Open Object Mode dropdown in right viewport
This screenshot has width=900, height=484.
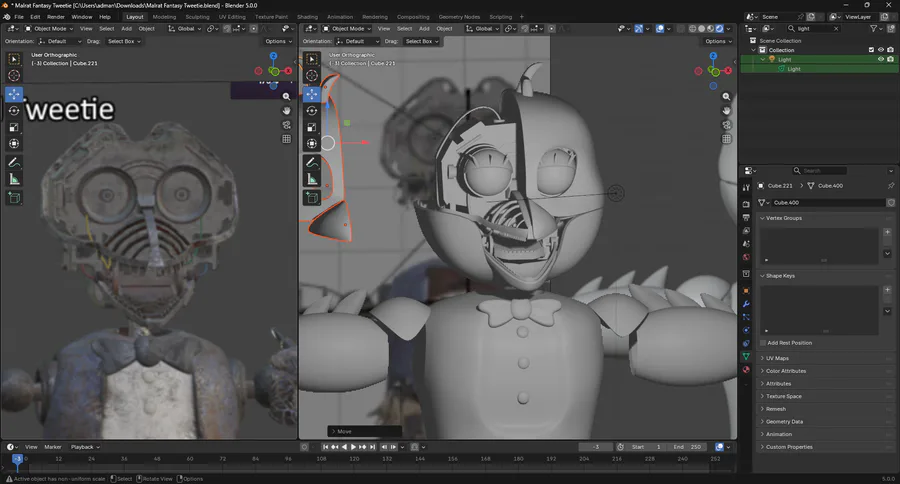point(346,28)
